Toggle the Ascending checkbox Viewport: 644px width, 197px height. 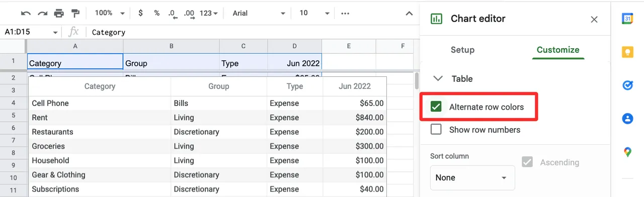click(x=527, y=162)
